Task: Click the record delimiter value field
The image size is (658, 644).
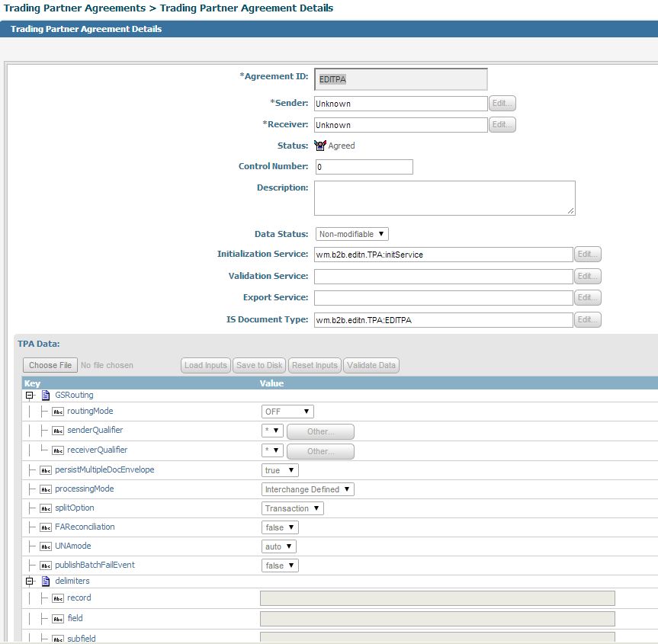Action: [x=438, y=598]
